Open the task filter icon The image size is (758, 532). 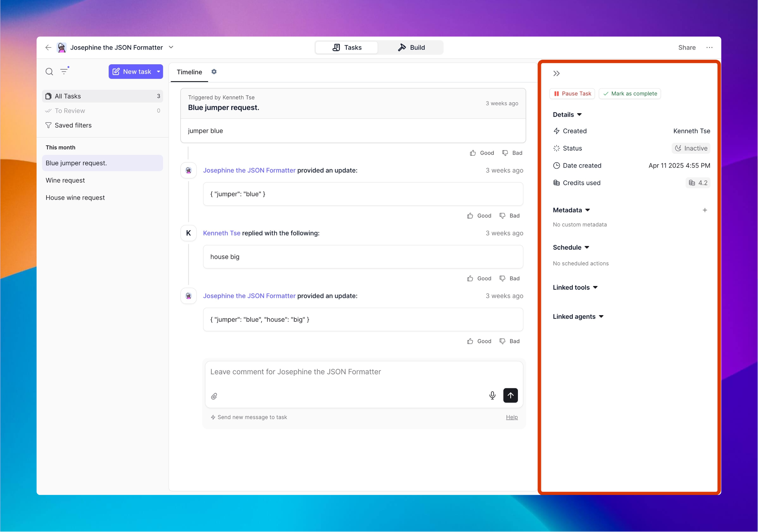click(x=64, y=71)
